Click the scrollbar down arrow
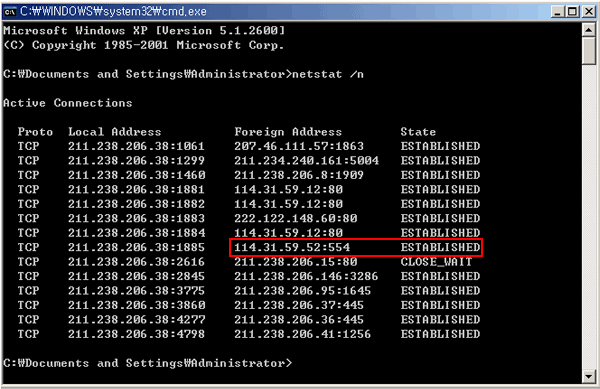Screen dimensions: 600x389 coord(589,376)
